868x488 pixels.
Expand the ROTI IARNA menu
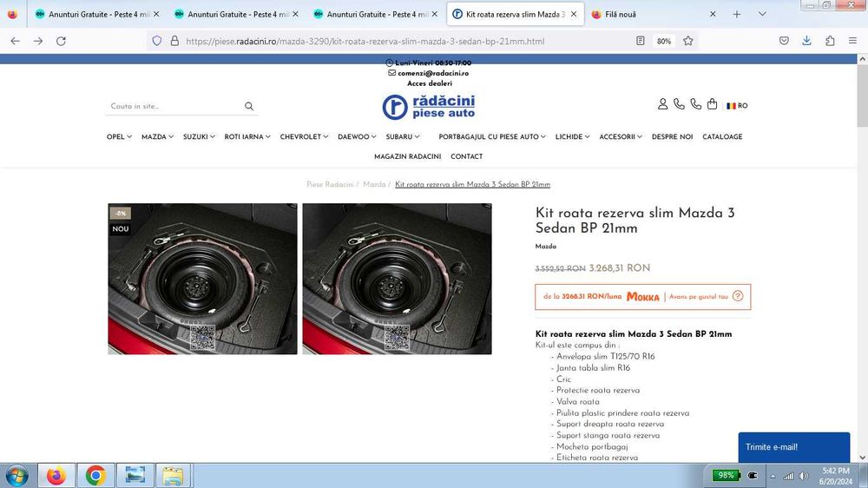coord(247,137)
